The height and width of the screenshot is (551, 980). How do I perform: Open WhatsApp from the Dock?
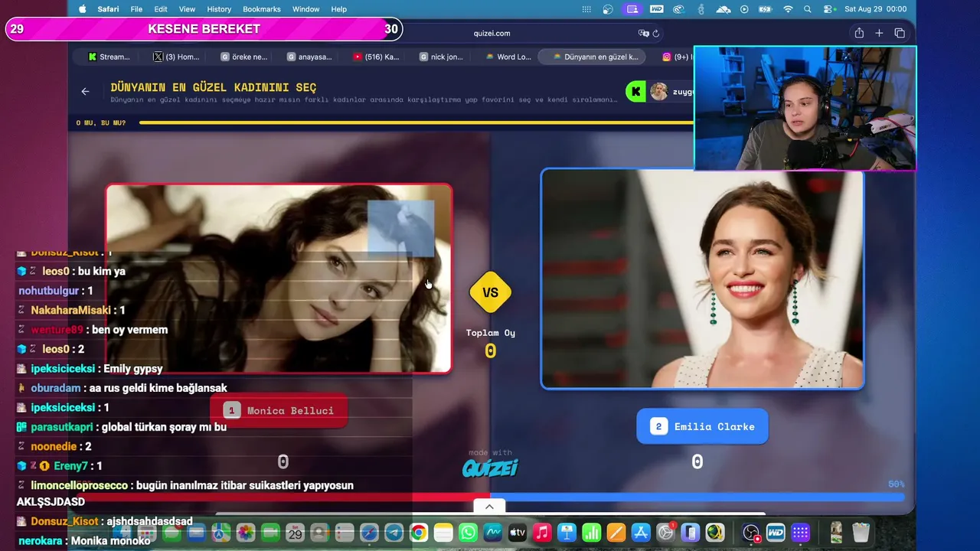(x=468, y=533)
